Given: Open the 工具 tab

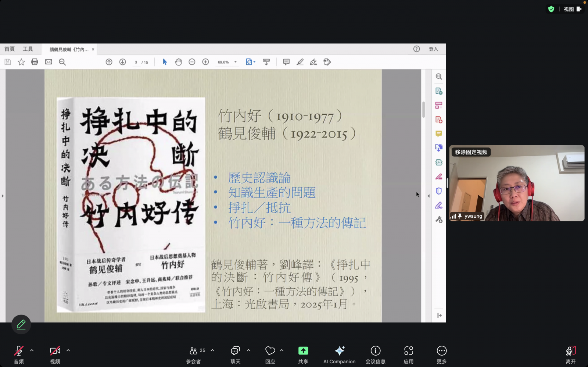Looking at the screenshot, I should pyautogui.click(x=28, y=49).
